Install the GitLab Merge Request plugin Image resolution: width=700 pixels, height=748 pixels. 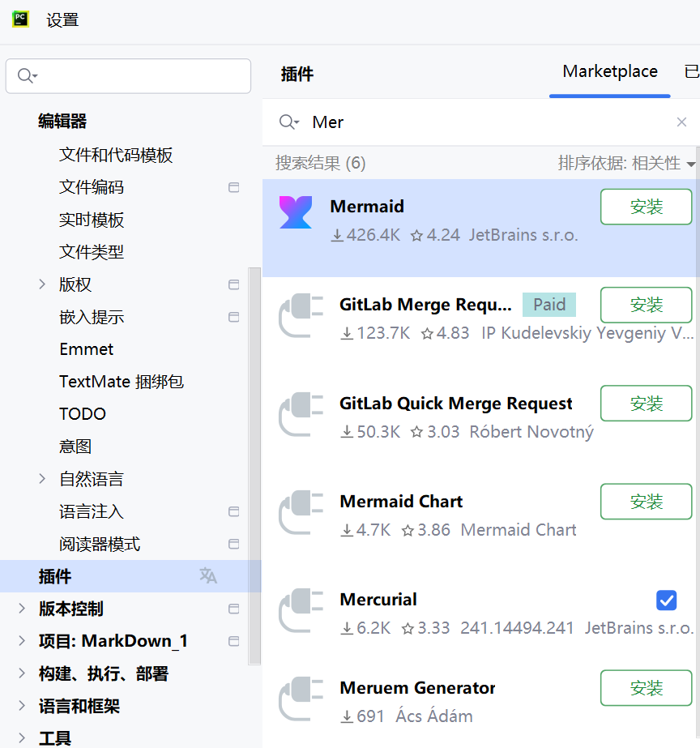[646, 305]
